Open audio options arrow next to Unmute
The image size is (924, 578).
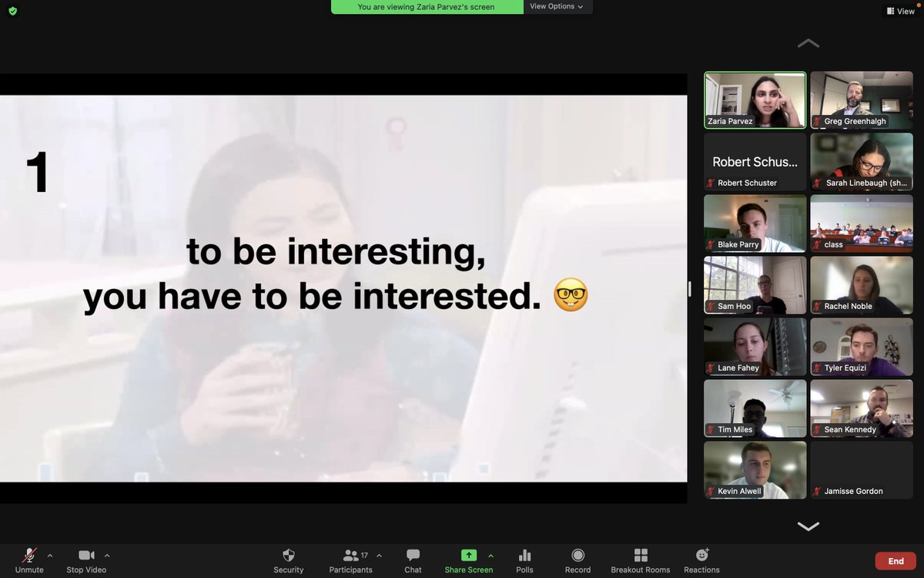pos(49,554)
